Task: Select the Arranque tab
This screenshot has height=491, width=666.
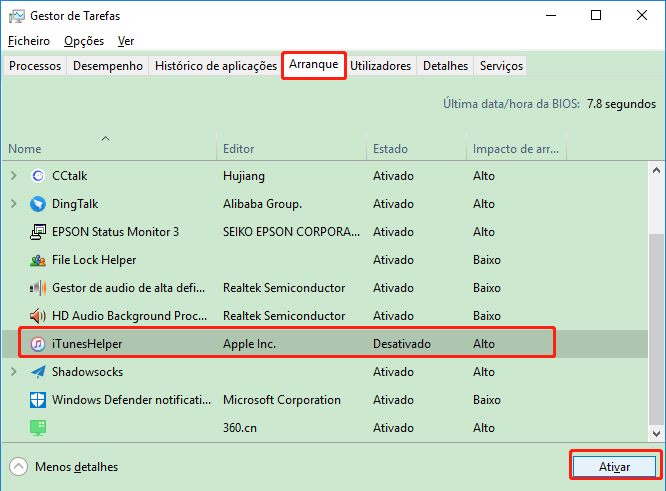Action: pos(314,65)
